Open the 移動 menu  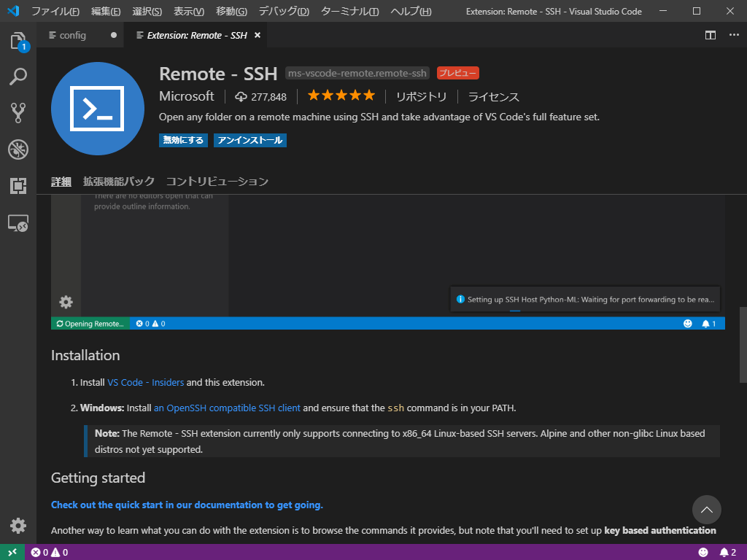[x=231, y=11]
